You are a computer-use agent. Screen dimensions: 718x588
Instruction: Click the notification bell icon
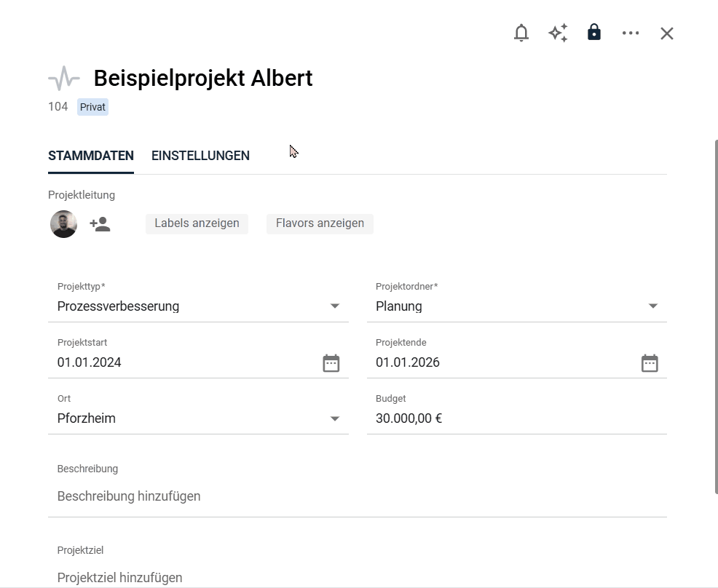(x=521, y=33)
